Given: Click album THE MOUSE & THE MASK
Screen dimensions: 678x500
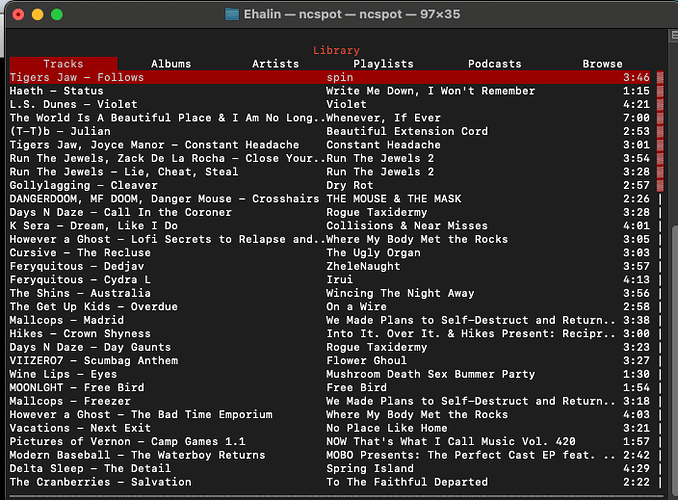Looking at the screenshot, I should (x=393, y=199).
